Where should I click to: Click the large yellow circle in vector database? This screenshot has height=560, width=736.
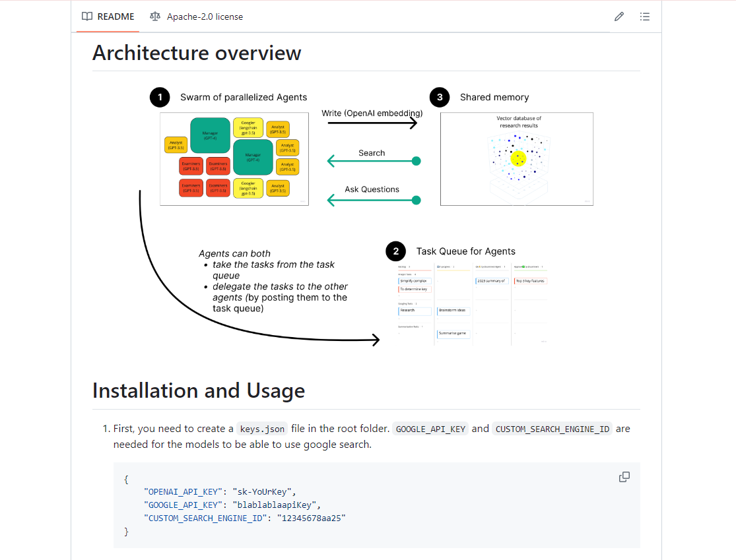point(518,158)
